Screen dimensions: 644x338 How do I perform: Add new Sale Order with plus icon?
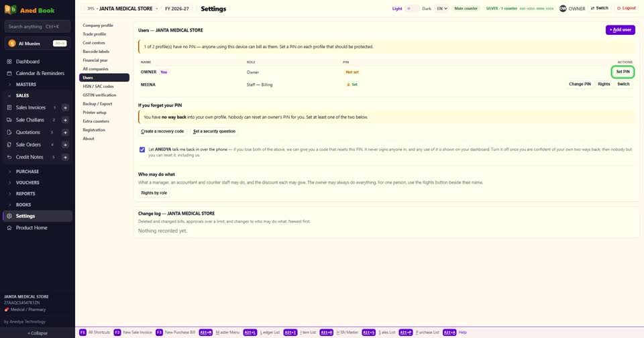(x=65, y=145)
